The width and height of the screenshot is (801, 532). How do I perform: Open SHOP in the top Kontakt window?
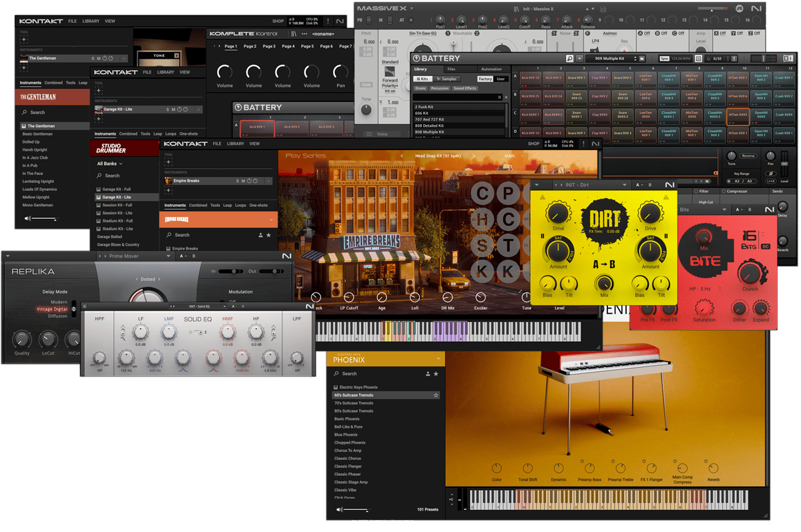pos(278,21)
